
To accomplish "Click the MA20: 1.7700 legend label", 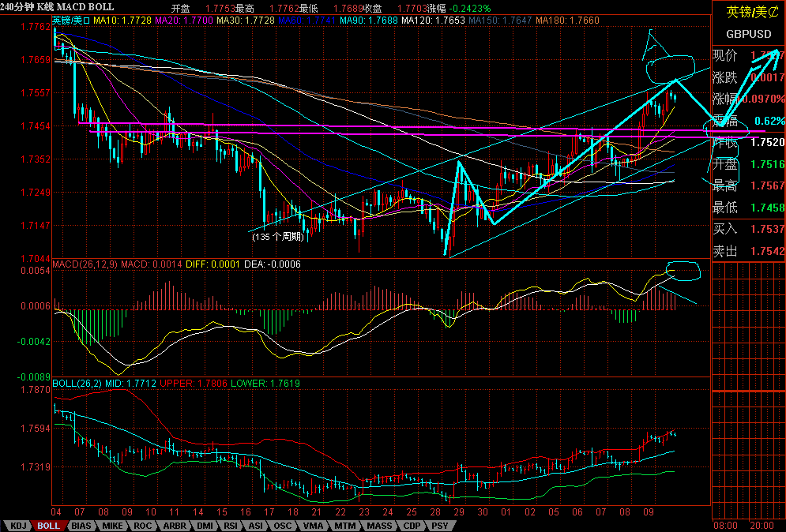I will point(185,21).
